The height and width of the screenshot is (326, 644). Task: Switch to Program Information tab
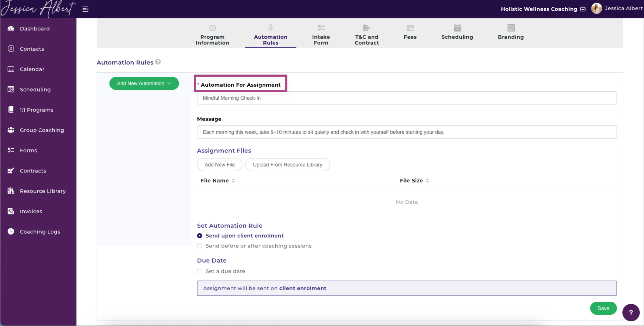coord(212,40)
